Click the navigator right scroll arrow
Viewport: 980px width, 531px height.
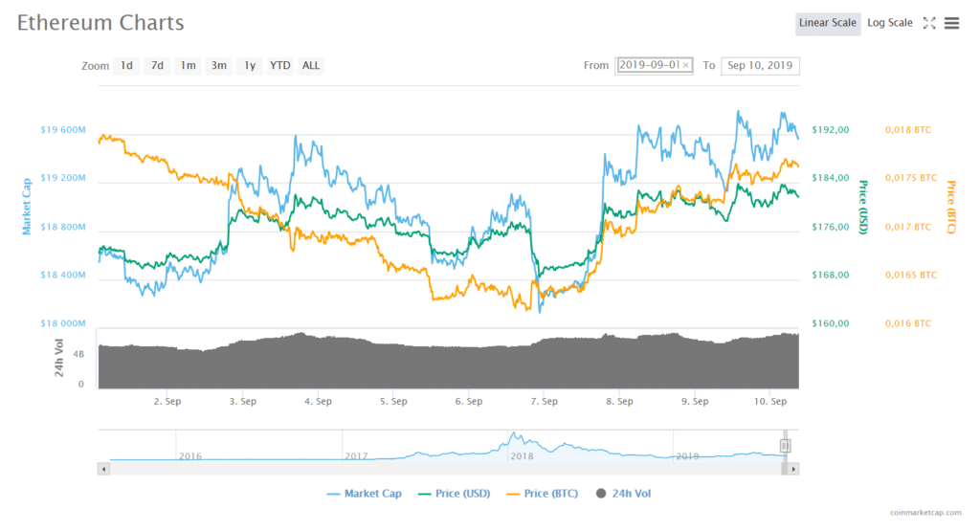click(x=793, y=469)
